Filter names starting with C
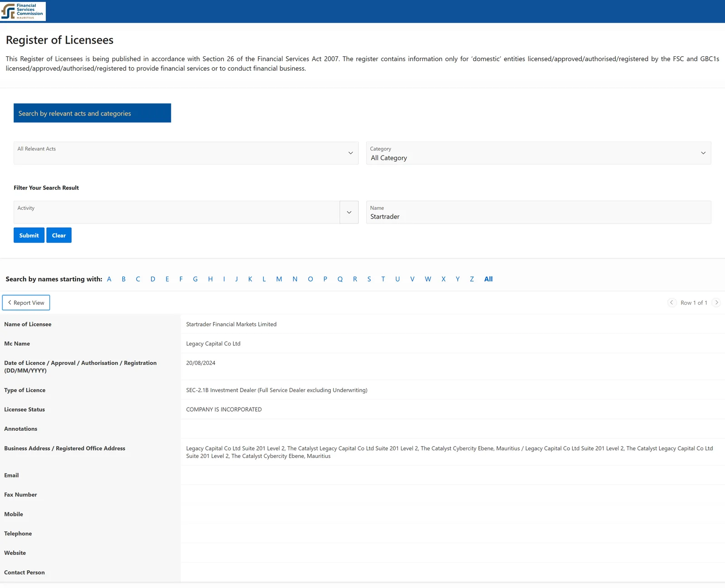The image size is (725, 588). [138, 279]
